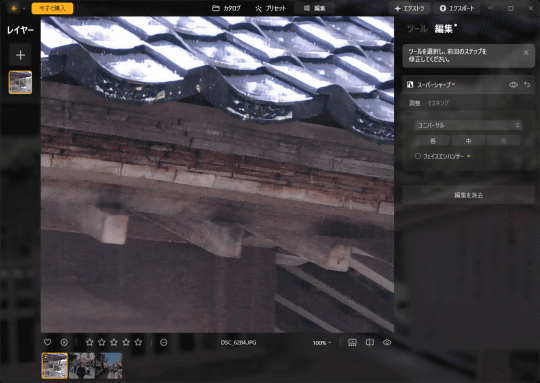Viewport: 540px width, 383px height.
Task: Click the add layer plus icon
Action: (20, 55)
